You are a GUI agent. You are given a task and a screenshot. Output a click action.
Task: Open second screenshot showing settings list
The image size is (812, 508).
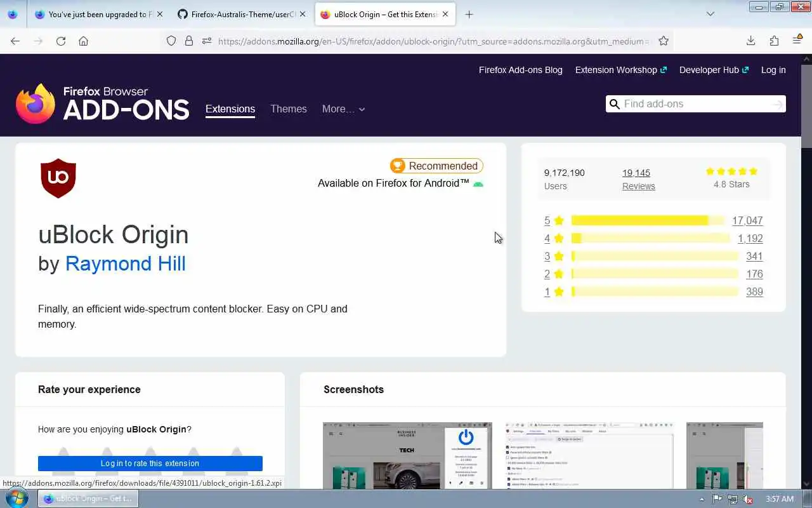tap(589, 455)
